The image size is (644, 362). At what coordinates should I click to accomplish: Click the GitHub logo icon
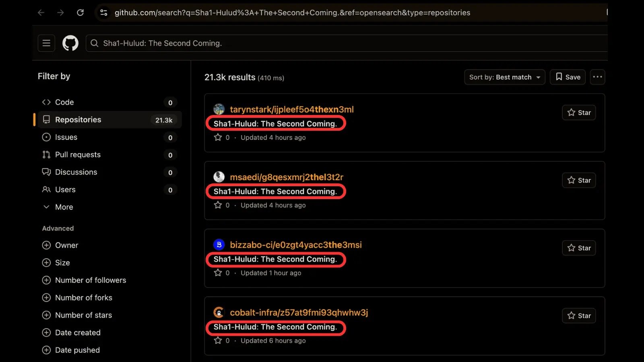click(70, 43)
